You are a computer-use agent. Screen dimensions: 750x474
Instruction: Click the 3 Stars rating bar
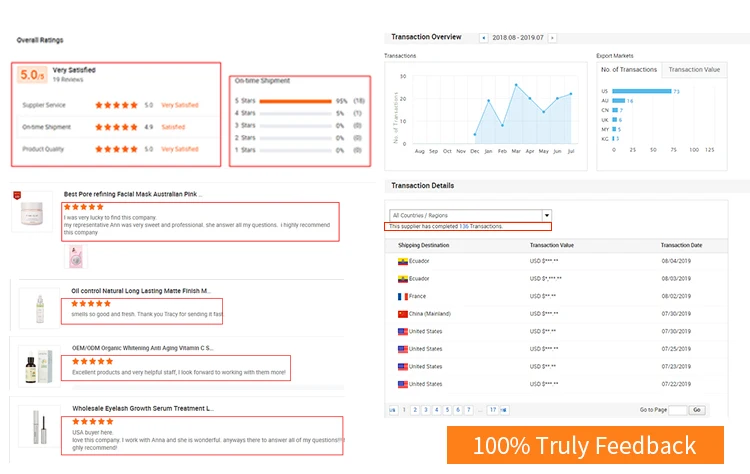(x=295, y=126)
